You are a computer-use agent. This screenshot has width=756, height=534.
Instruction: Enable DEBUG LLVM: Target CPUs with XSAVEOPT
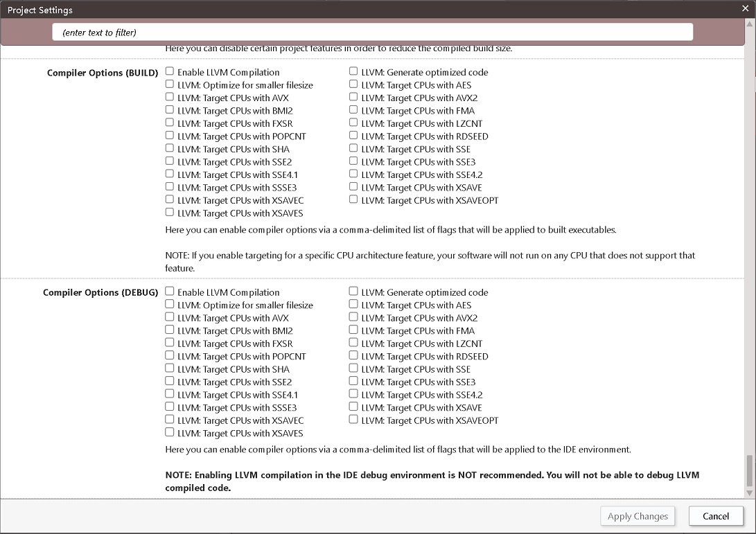click(x=353, y=420)
